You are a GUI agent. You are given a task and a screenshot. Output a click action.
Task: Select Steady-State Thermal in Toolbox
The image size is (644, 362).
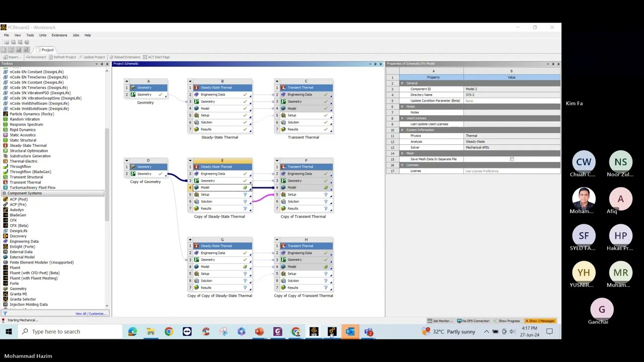point(28,145)
